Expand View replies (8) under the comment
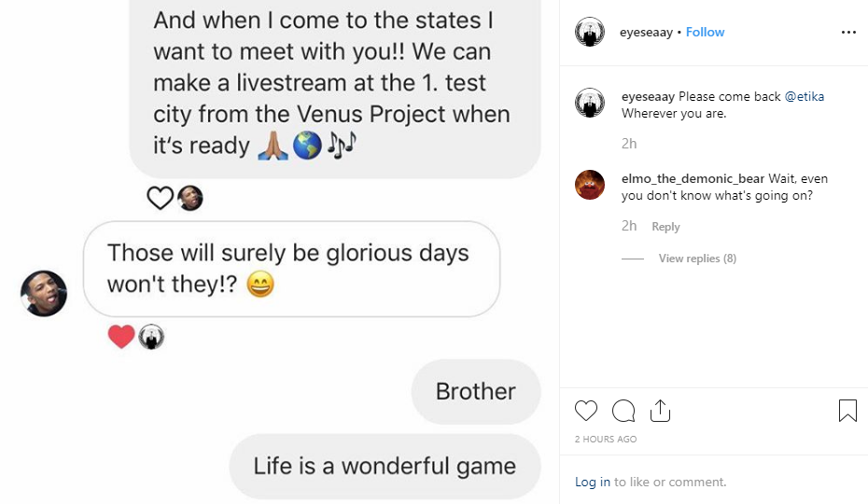This screenshot has height=504, width=868. pyautogui.click(x=697, y=259)
